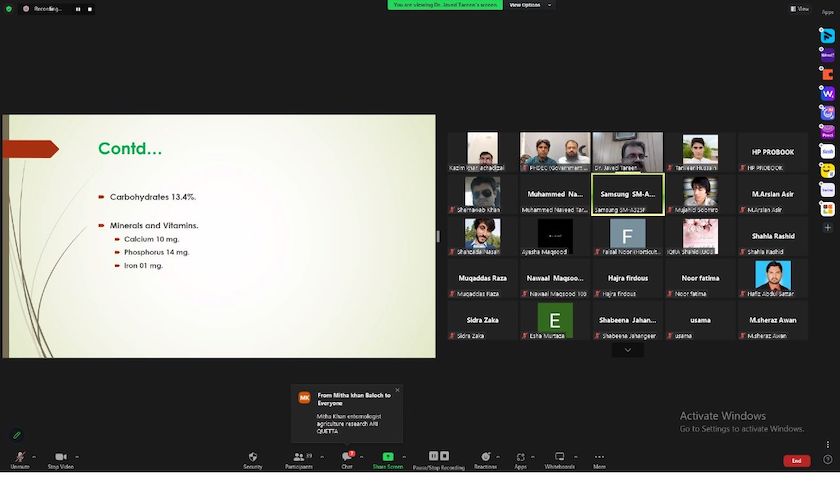
Task: Open Reactions emoji menu
Action: click(x=485, y=458)
